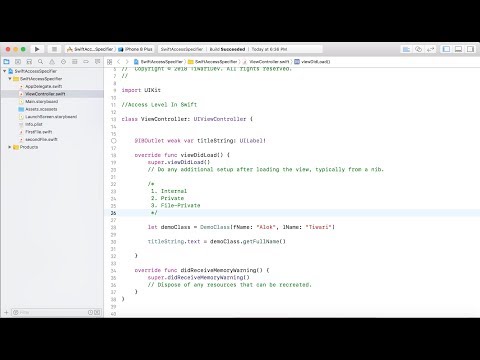This screenshot has height=360, width=480.
Task: Stop the running scheme
Action: pyautogui.click(x=54, y=49)
